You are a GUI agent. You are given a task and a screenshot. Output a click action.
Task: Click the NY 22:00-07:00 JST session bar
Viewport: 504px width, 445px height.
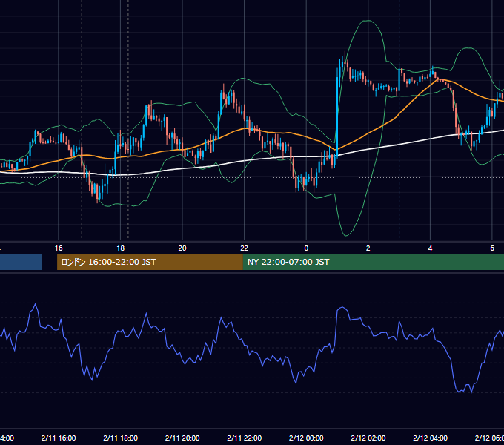coord(373,262)
